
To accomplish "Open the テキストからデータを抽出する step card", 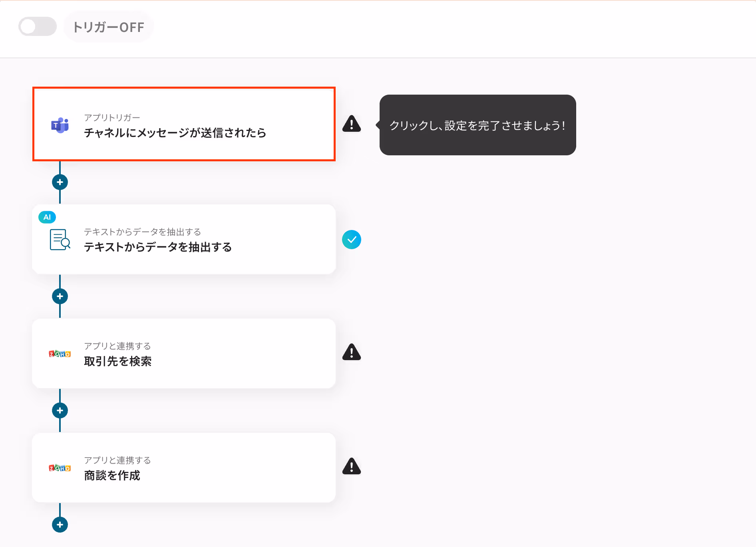I will [184, 239].
